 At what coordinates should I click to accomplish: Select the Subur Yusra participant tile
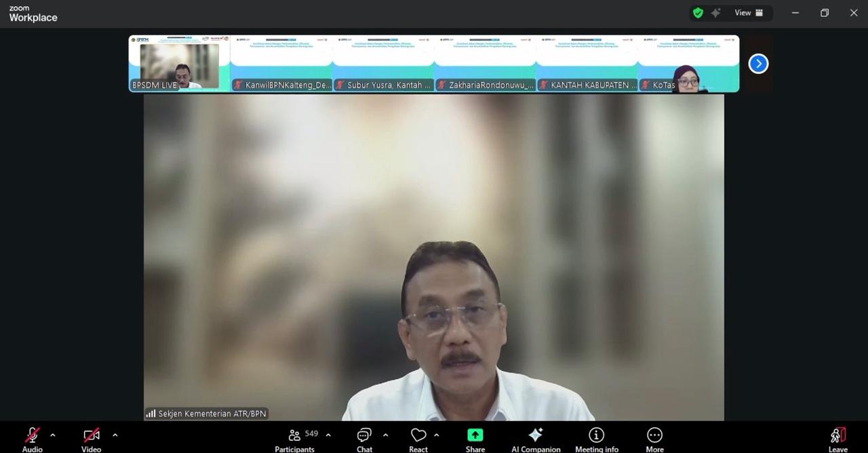point(383,64)
